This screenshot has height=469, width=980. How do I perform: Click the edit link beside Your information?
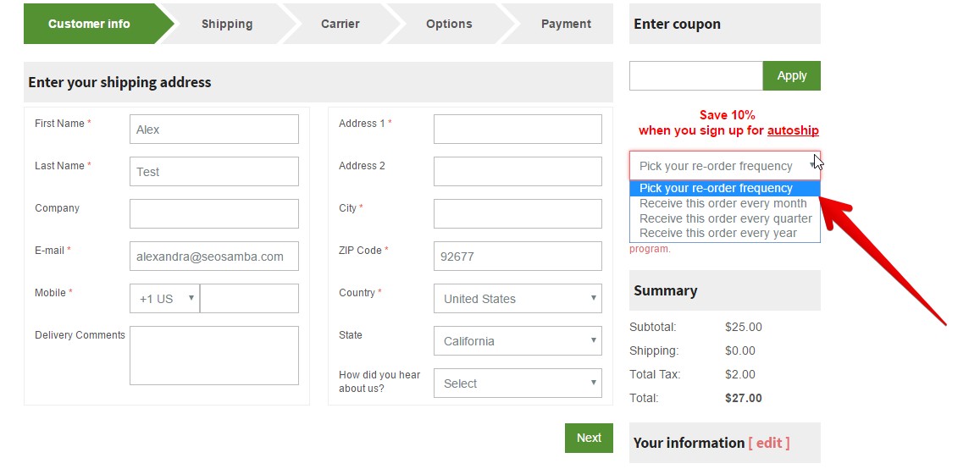click(769, 443)
